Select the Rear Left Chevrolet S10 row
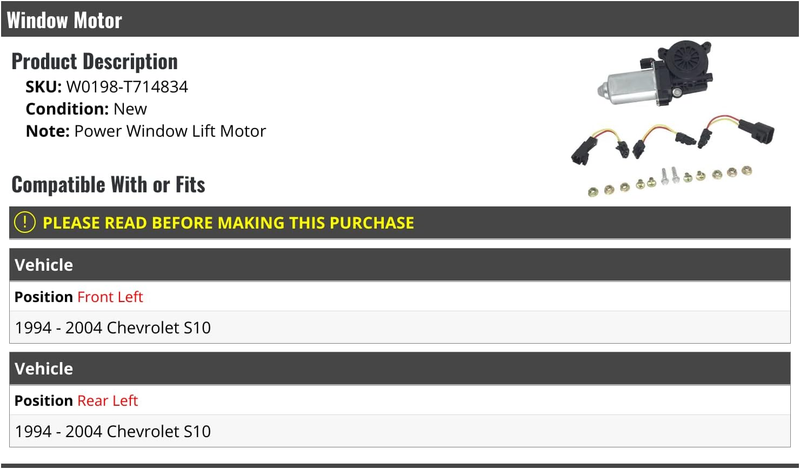Image resolution: width=800 pixels, height=469 pixels. (400, 431)
